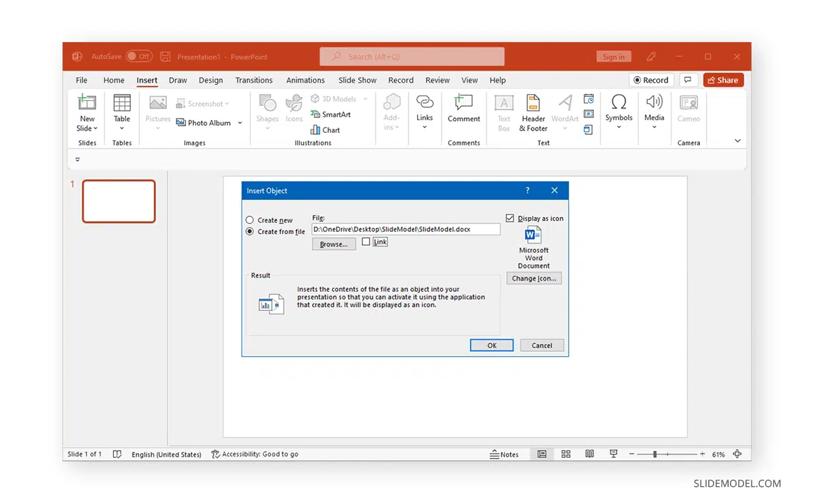Viewport: 814px width, 504px height.
Task: Select Create from file radio button
Action: pos(250,231)
